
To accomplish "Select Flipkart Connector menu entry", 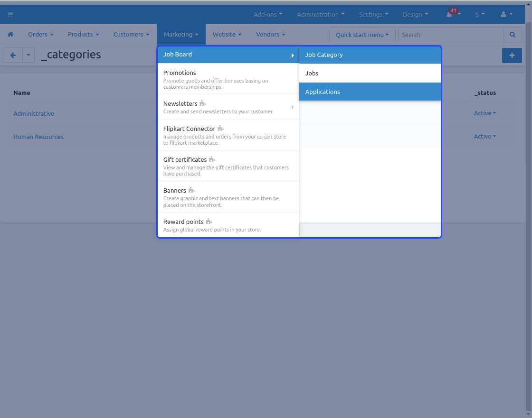I will pyautogui.click(x=228, y=135).
